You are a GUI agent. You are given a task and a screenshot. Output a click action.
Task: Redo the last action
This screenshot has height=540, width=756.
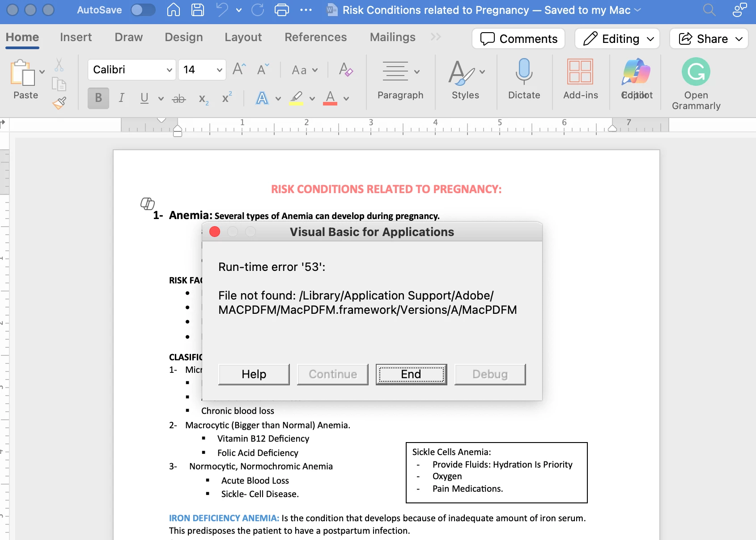(258, 10)
